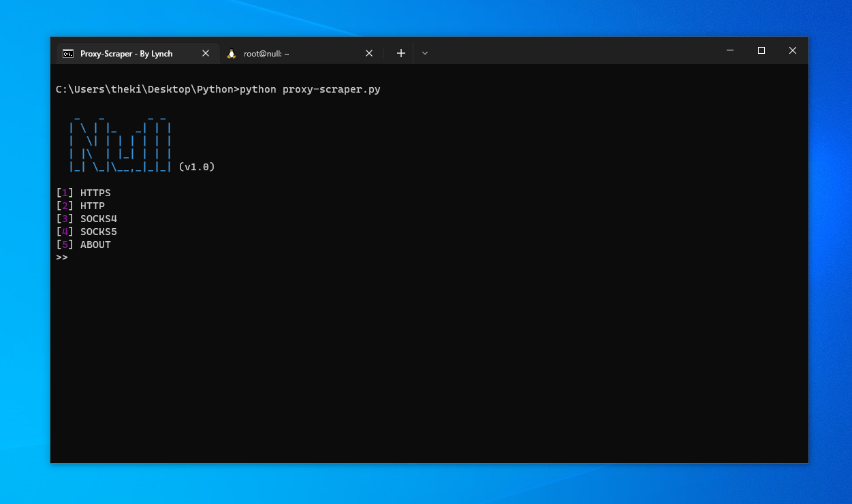Click the [4] SOCKS5 menu line
The height and width of the screenshot is (504, 852).
[86, 232]
